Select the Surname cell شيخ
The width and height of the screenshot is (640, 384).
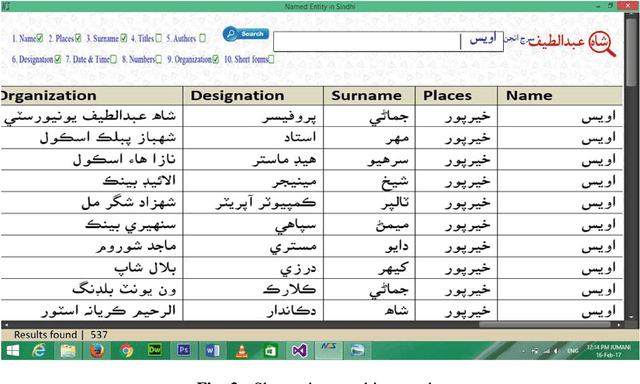click(369, 181)
